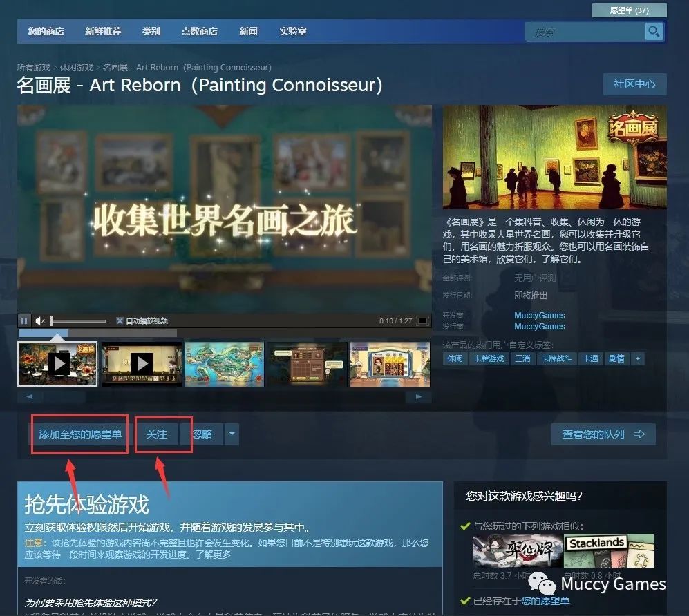Open the wishlist (37) button
Viewport: 689px width, 616px height.
tap(630, 10)
